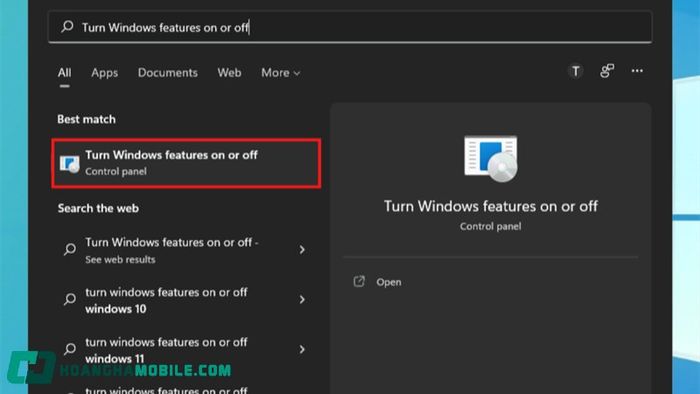Switch to the Web tab
This screenshot has width=700, height=394.
[x=229, y=73]
